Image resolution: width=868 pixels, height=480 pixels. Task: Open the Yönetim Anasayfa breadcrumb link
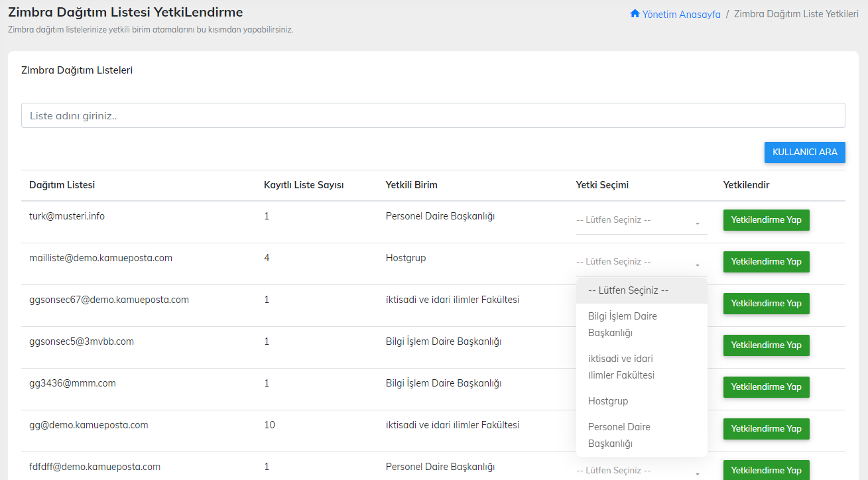pos(681,14)
